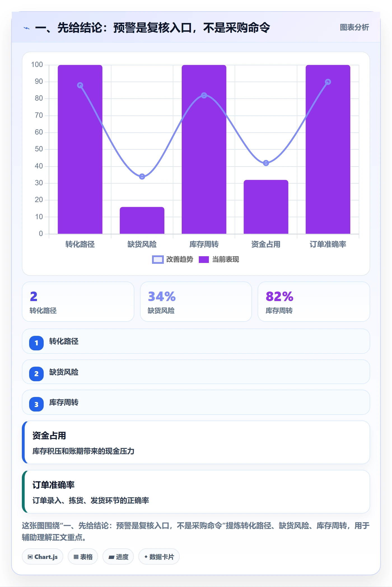Select list row 缺货风险
392x587 pixels.
tap(196, 372)
